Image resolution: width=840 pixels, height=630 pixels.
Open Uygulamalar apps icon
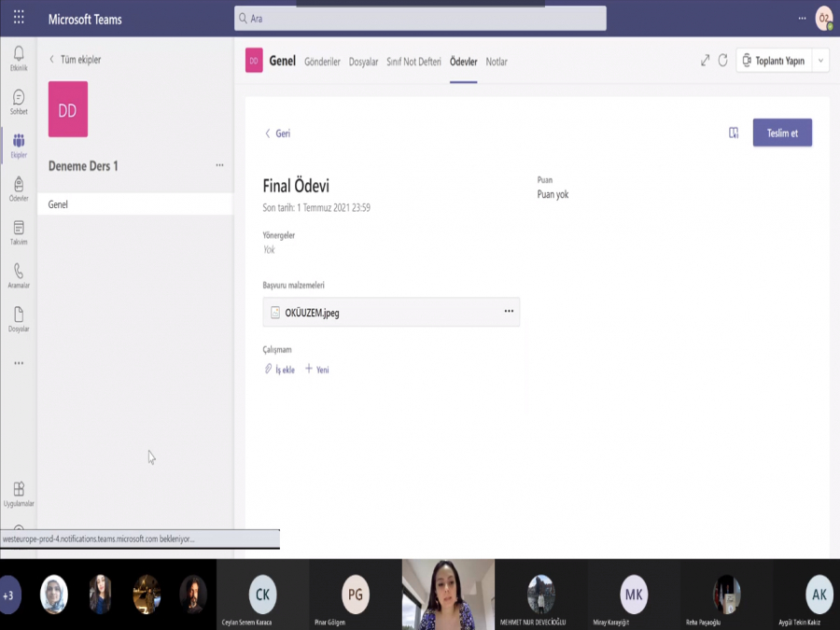pyautogui.click(x=19, y=494)
